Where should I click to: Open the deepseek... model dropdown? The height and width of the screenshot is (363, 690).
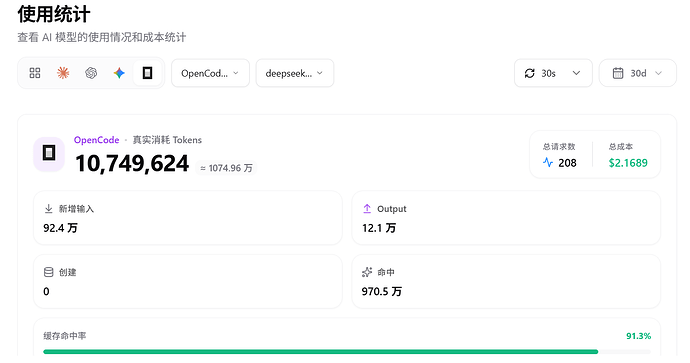295,73
